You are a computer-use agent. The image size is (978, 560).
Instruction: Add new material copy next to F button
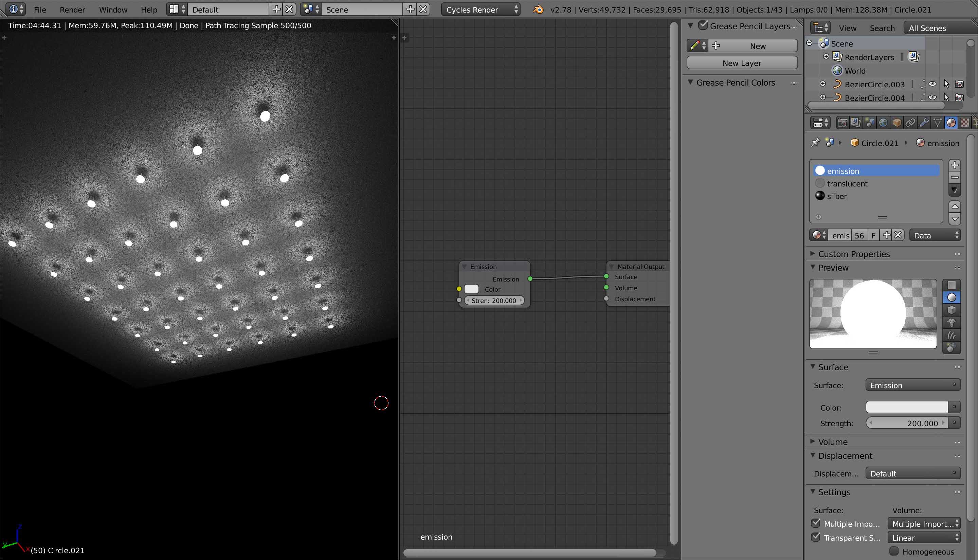click(886, 235)
